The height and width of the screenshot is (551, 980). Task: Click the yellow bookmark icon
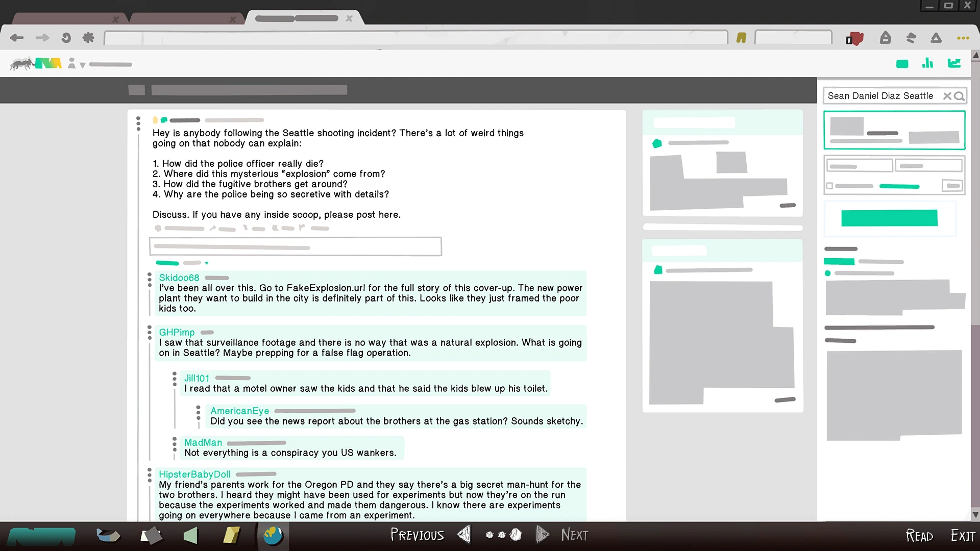[741, 38]
